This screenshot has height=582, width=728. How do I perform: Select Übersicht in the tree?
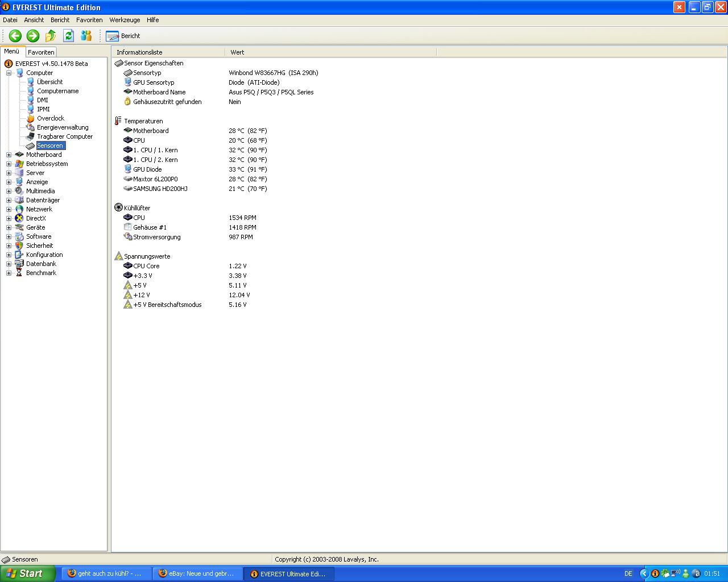[x=49, y=82]
